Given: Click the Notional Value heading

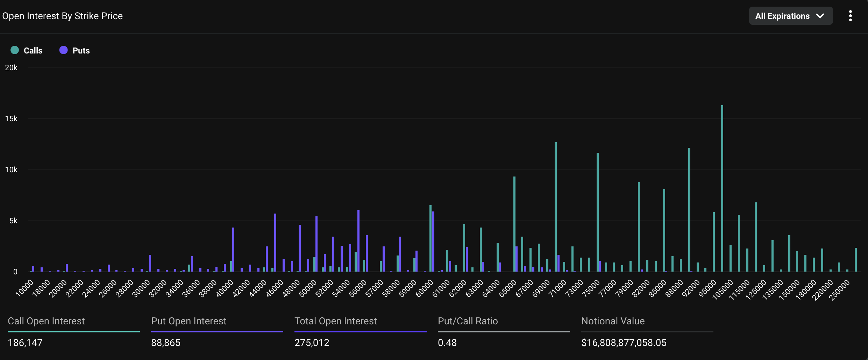Looking at the screenshot, I should tap(613, 321).
